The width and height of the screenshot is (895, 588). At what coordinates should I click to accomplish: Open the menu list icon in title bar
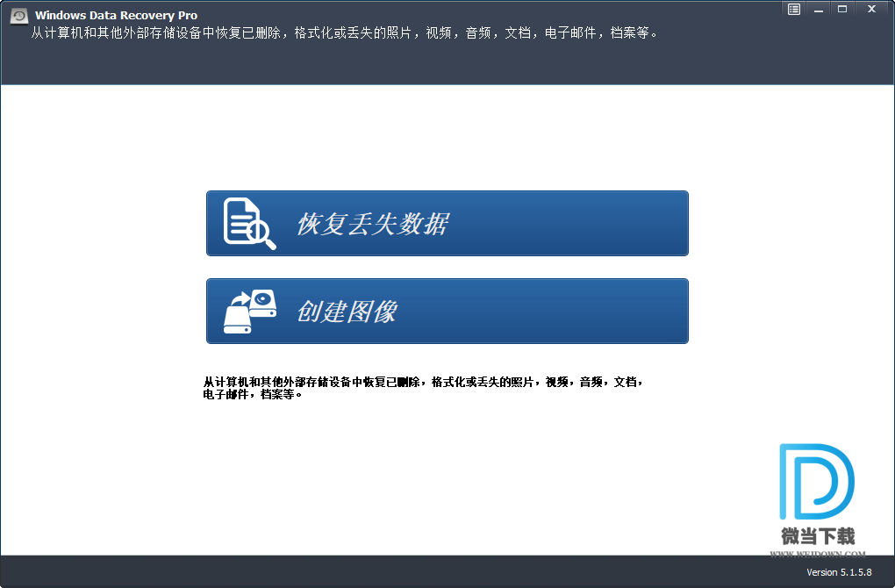tap(793, 9)
